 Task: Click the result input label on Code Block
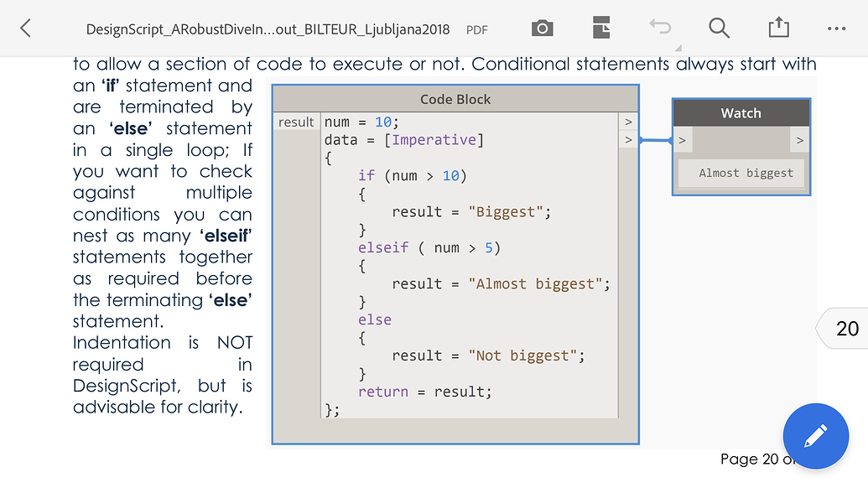coord(296,121)
